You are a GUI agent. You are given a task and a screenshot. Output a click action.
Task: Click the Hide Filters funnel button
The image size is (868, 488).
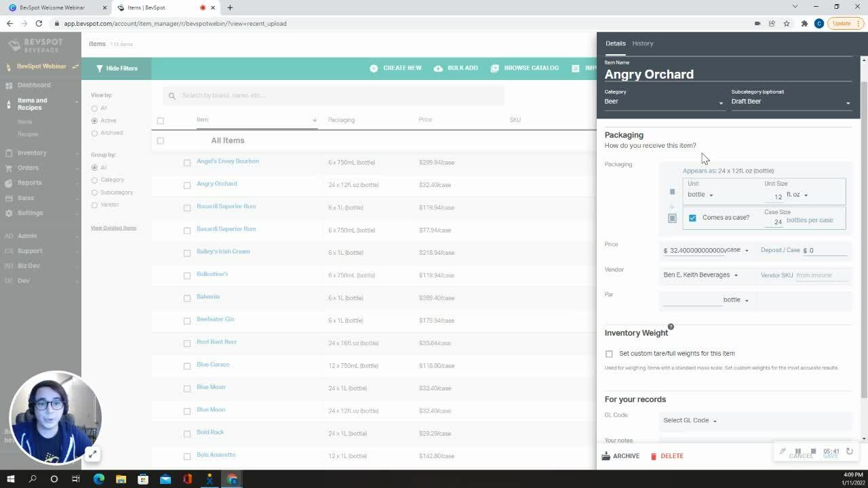(117, 68)
